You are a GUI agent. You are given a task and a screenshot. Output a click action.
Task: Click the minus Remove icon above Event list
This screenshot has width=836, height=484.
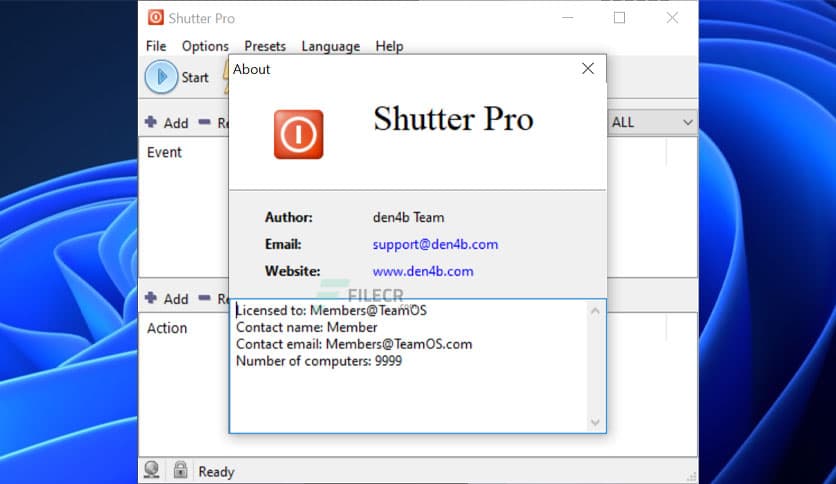pyautogui.click(x=204, y=122)
